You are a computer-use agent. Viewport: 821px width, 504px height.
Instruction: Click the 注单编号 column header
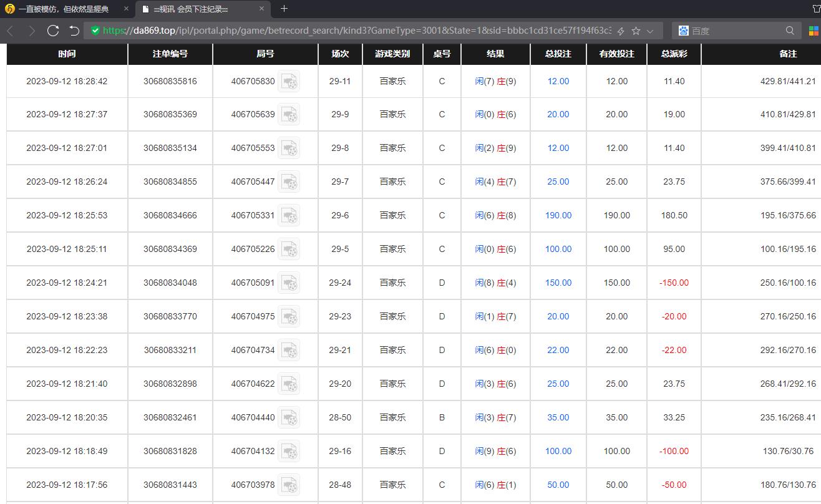point(170,54)
